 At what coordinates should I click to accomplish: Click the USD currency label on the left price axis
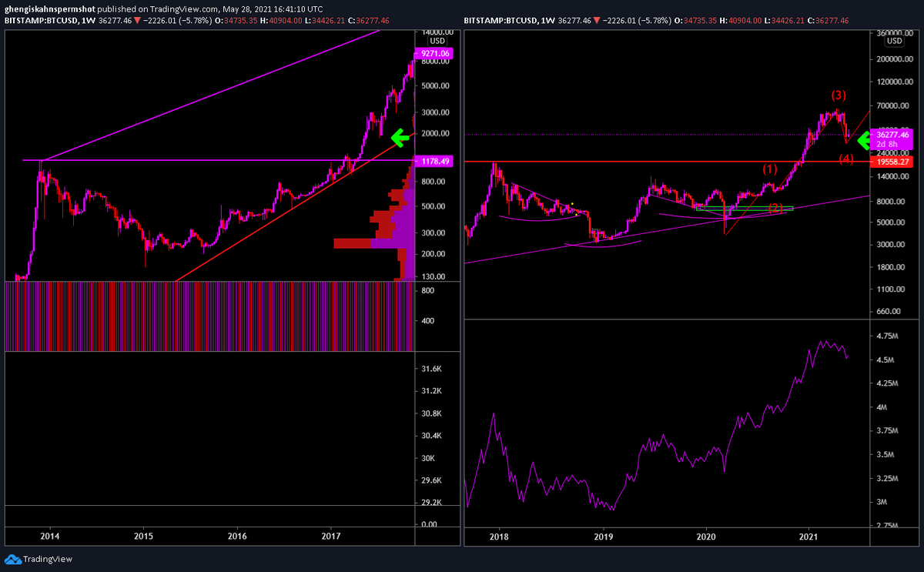coord(437,40)
